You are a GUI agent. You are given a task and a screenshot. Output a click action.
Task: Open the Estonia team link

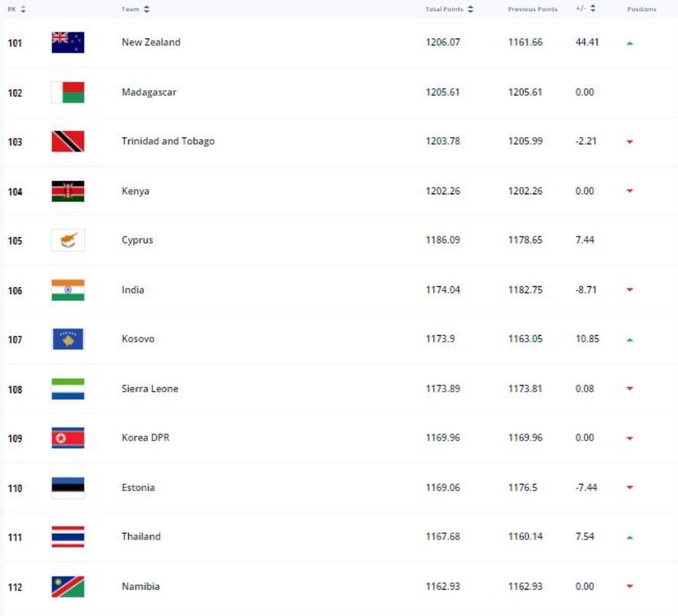pyautogui.click(x=139, y=488)
